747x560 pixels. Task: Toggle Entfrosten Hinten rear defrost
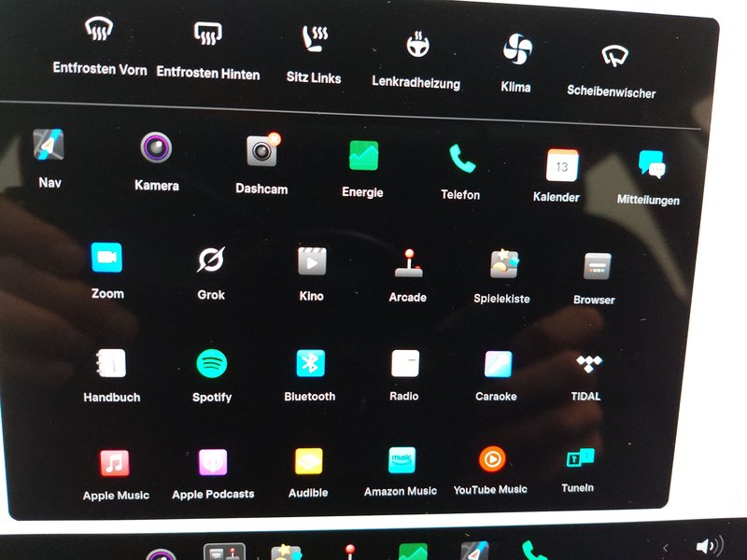(x=207, y=33)
